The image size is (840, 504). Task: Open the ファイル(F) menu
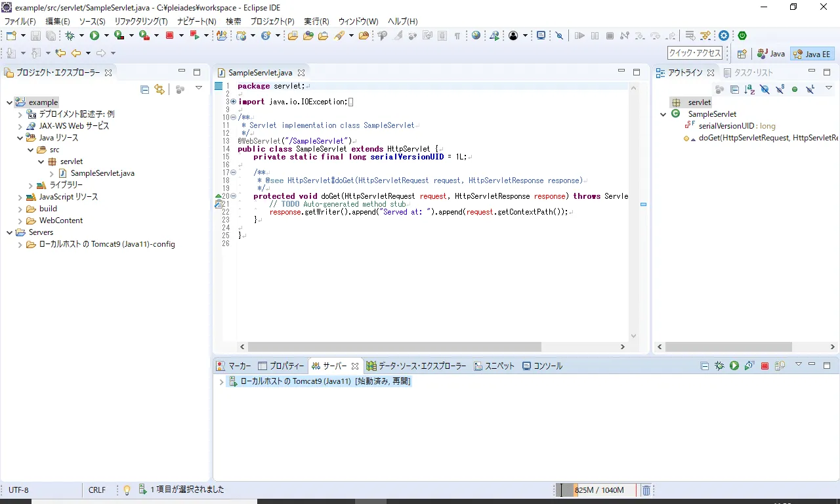click(x=20, y=22)
